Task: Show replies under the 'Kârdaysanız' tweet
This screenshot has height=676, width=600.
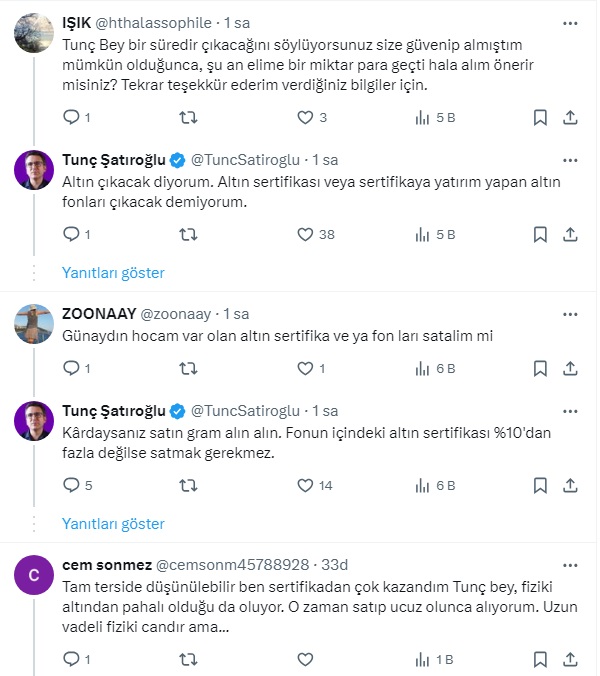Action: [113, 523]
